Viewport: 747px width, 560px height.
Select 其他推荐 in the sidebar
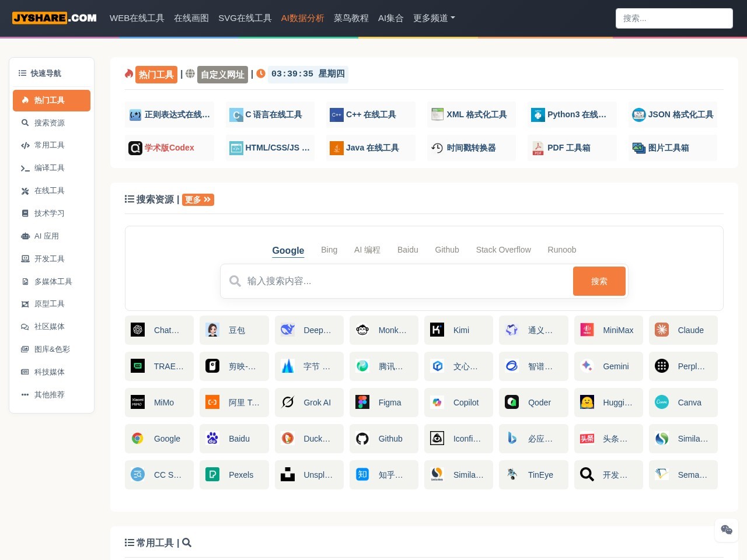point(51,395)
